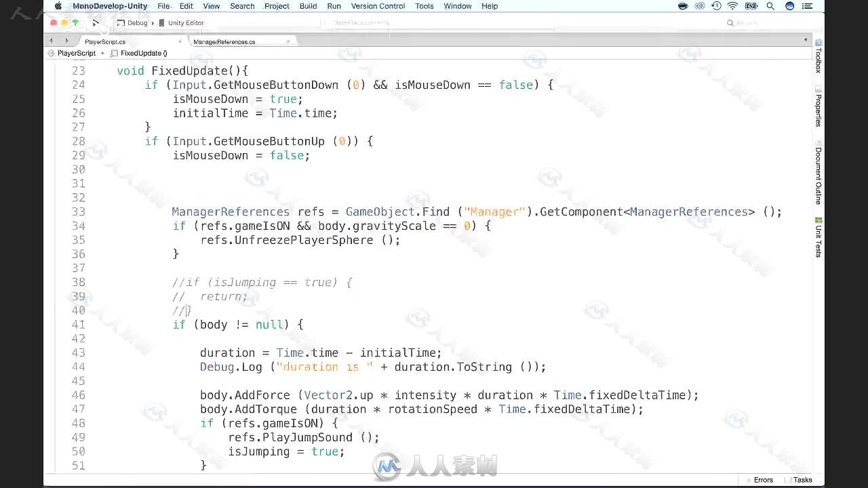This screenshot has width=868, height=488.
Task: Open the FixedUpdate () member breadcrumb
Action: [140, 53]
